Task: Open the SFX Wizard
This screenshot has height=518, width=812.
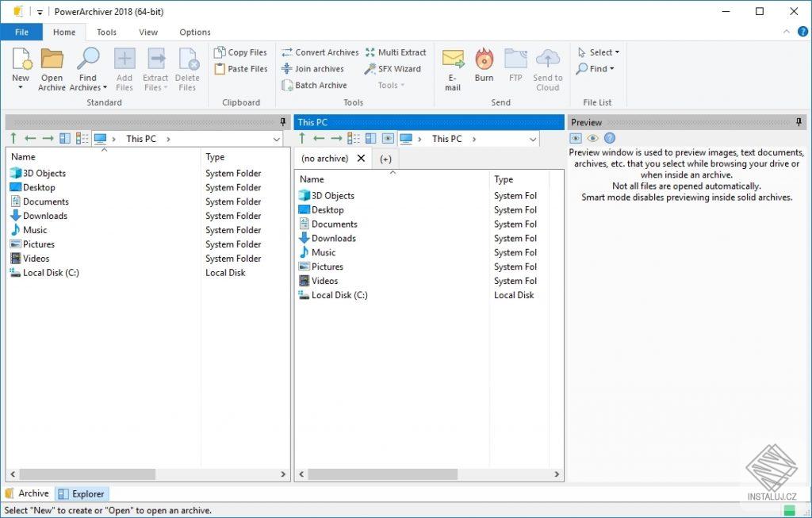Action: point(394,69)
